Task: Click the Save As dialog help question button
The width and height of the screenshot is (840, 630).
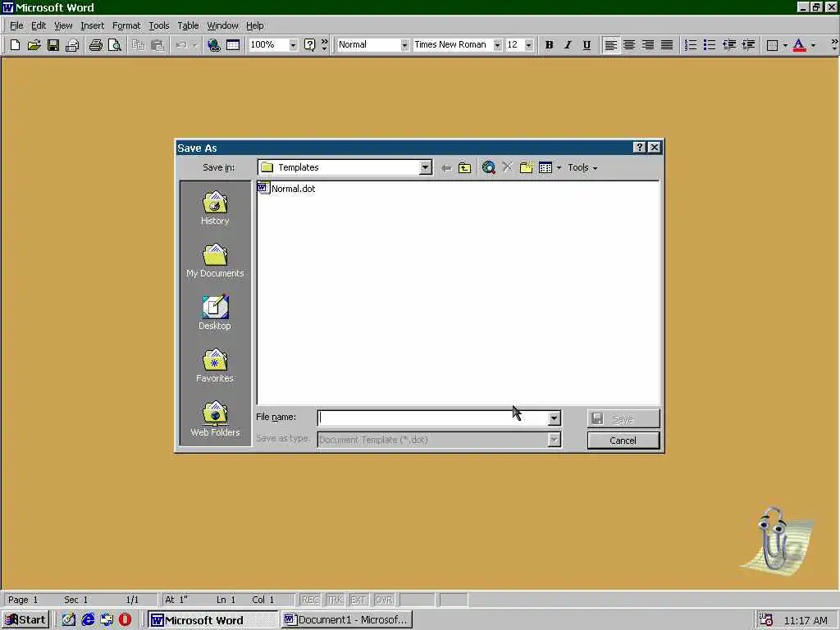Action: pos(639,148)
